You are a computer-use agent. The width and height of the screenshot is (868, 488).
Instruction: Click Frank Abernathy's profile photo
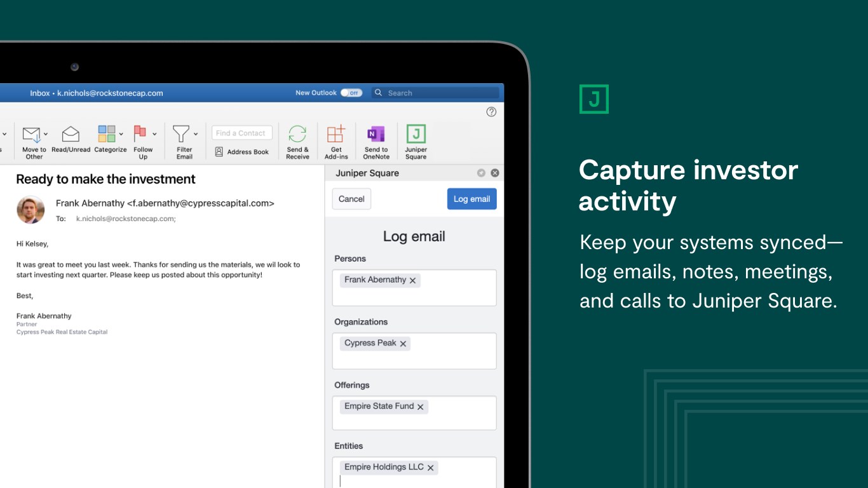pyautogui.click(x=31, y=210)
